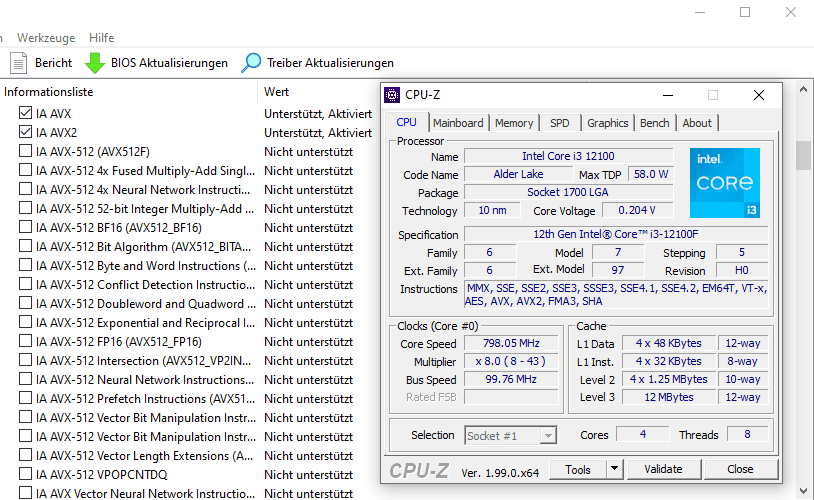Open the Bericht report icon
The image size is (814, 500).
(18, 63)
